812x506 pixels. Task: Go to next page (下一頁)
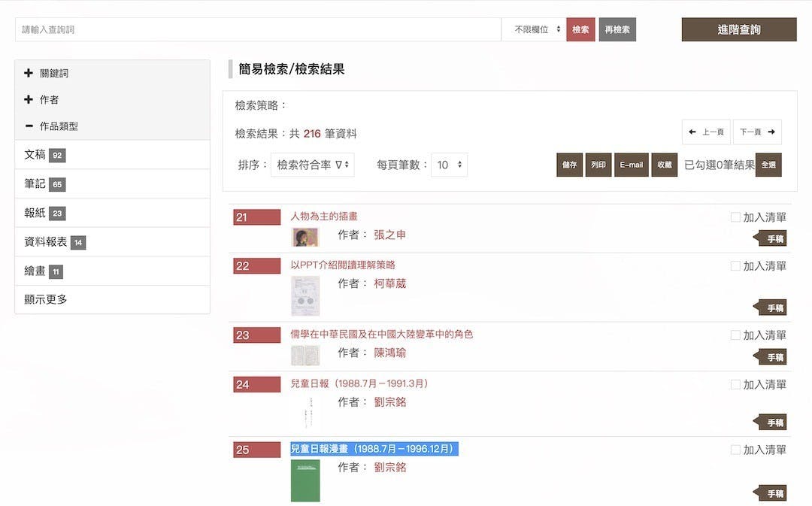coord(756,132)
